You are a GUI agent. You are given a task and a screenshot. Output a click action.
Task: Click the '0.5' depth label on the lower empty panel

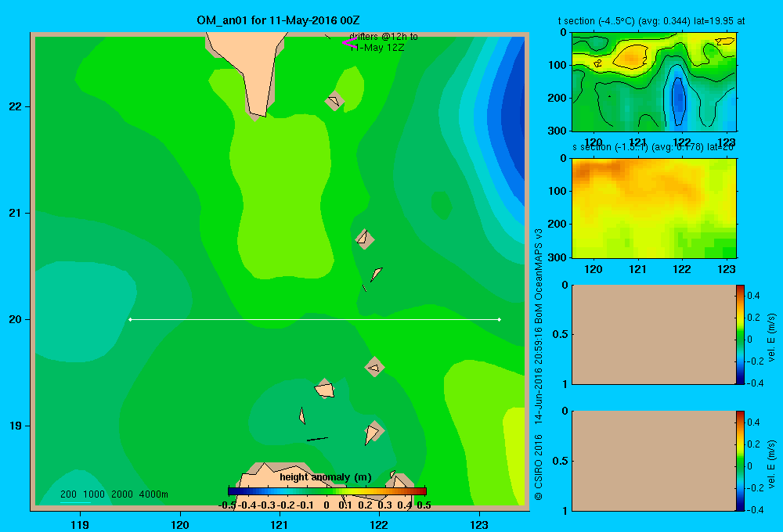point(561,461)
